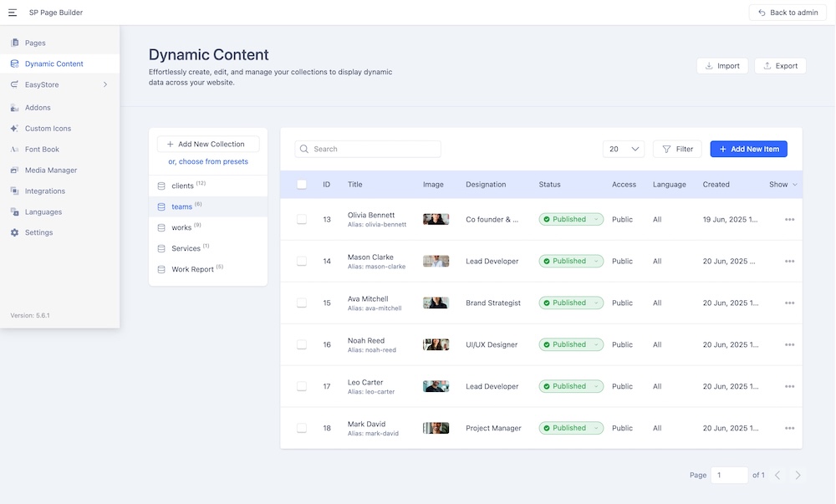Open the items-per-page dropdown showing 20
Screen dimensions: 836x504
click(624, 149)
